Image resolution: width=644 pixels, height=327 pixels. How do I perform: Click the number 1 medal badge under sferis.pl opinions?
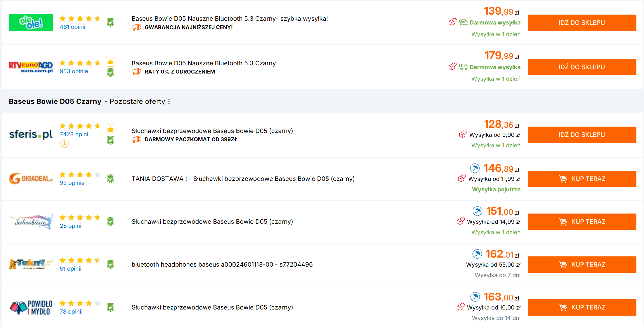(x=65, y=144)
